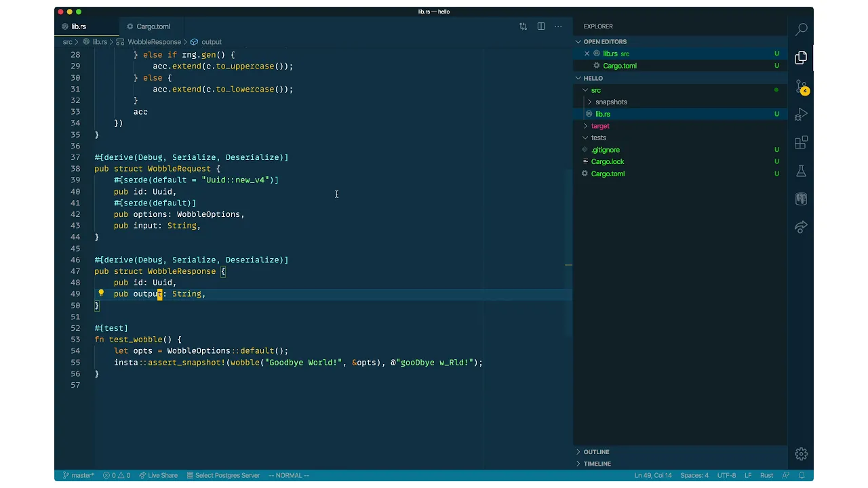The image size is (868, 488).
Task: Change line ending via LF
Action: (749, 475)
